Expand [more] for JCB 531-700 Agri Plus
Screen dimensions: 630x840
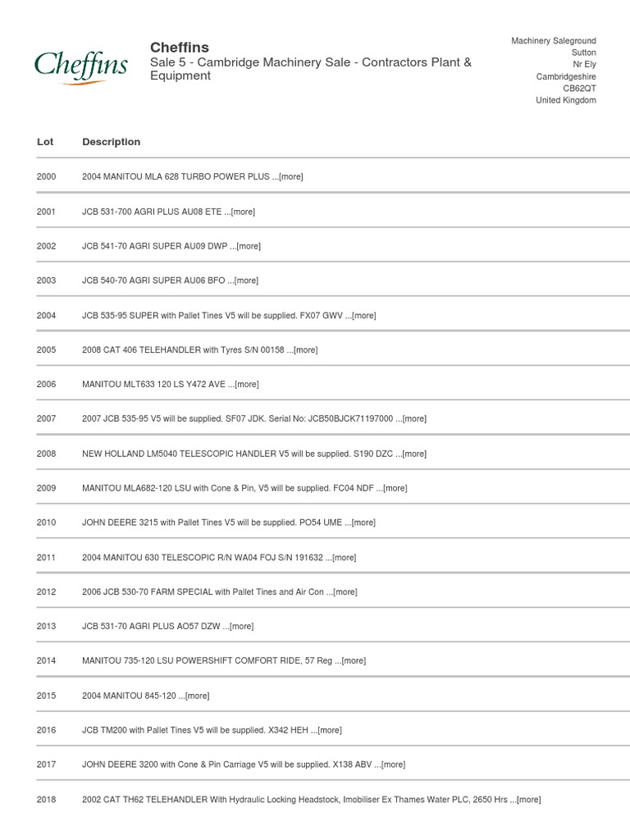tap(243, 212)
